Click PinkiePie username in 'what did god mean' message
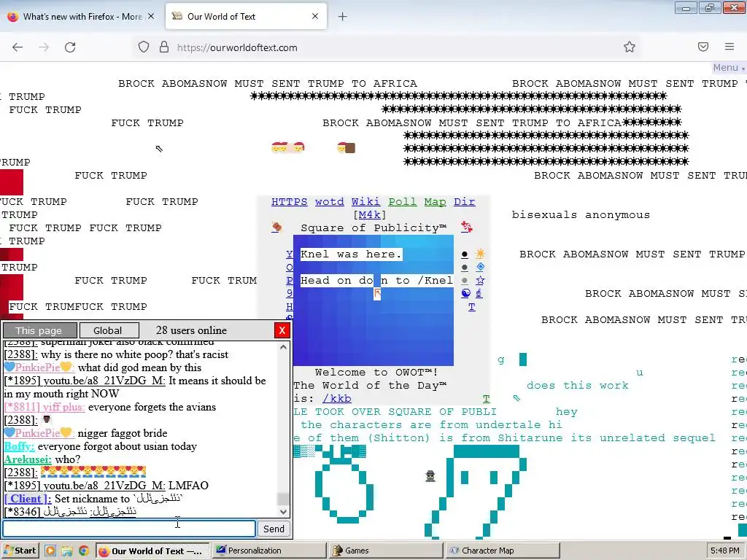747x560 pixels. point(39,367)
